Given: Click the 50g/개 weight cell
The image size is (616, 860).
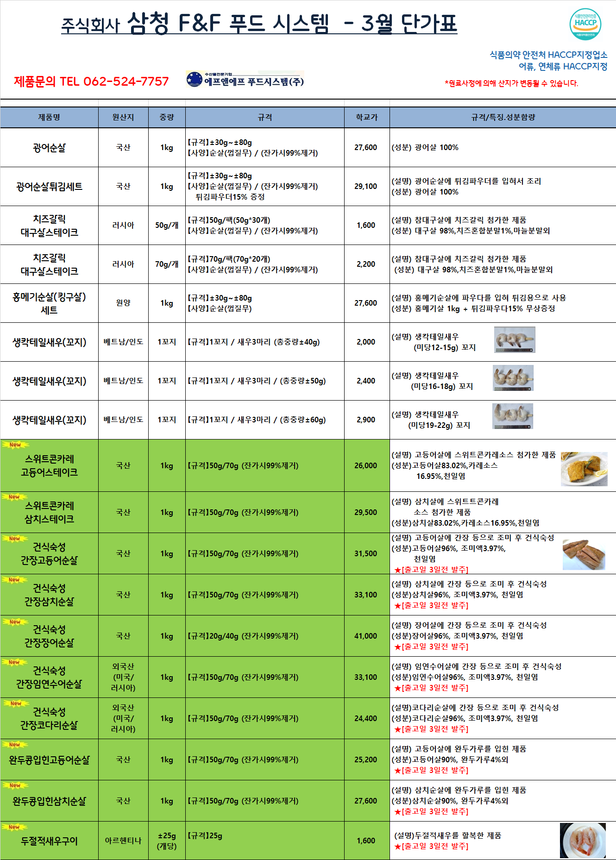Looking at the screenshot, I should (167, 225).
